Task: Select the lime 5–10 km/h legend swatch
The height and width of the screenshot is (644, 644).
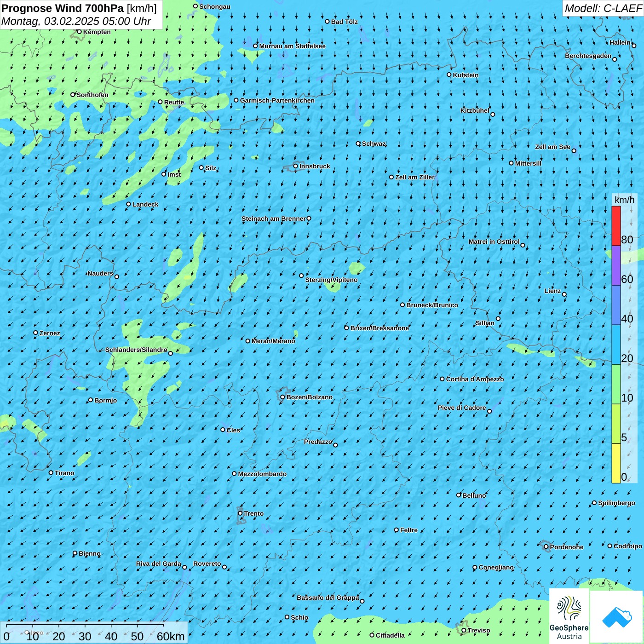Action: click(x=616, y=424)
